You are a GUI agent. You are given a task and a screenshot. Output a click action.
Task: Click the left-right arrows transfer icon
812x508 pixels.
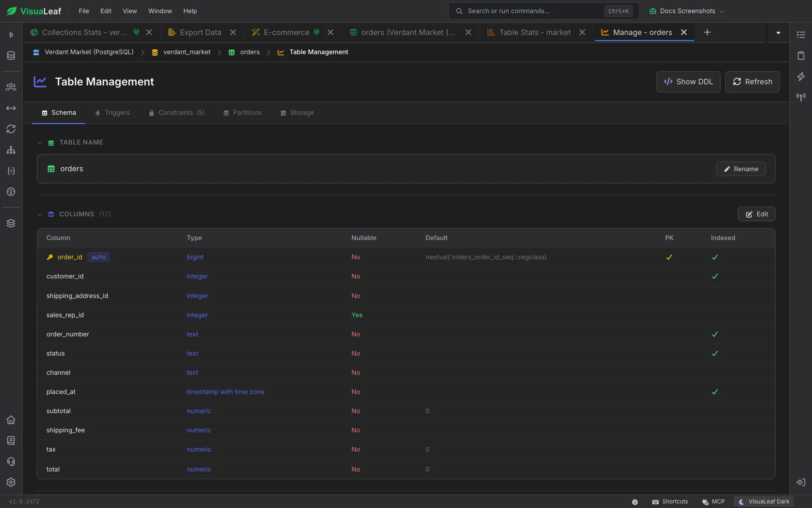pyautogui.click(x=11, y=108)
